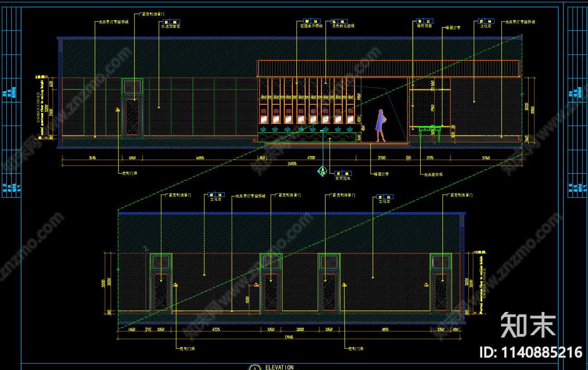Click the 成品装饰柜 label
The height and width of the screenshot is (370, 588).
pos(433,174)
